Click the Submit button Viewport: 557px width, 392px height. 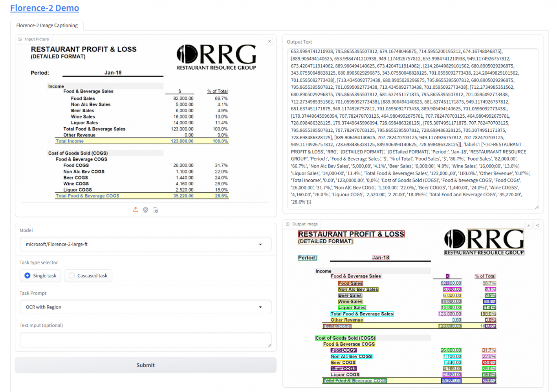pyautogui.click(x=145, y=365)
